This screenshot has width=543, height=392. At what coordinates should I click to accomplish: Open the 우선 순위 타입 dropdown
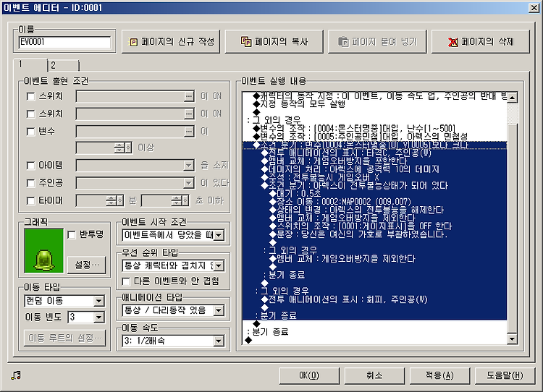219,266
